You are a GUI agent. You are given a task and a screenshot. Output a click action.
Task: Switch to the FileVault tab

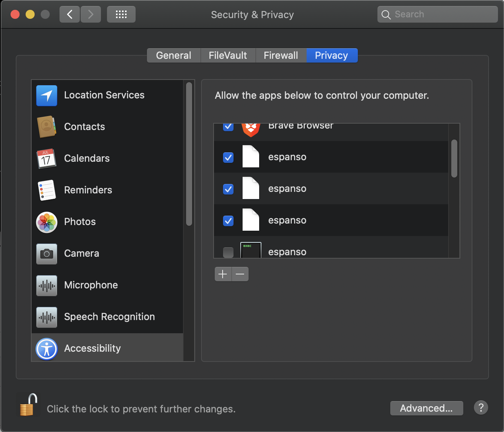(228, 55)
